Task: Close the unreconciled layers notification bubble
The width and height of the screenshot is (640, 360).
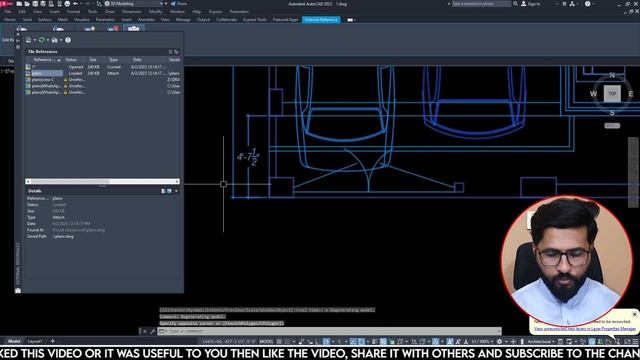Action: point(634,314)
